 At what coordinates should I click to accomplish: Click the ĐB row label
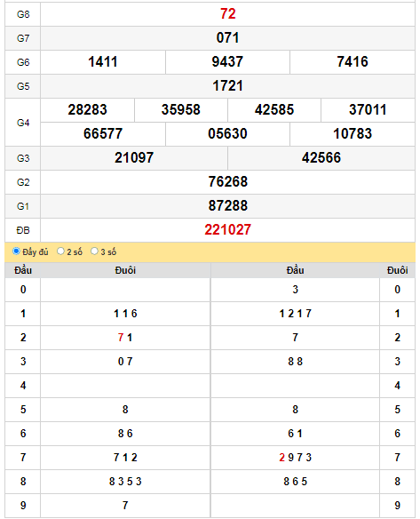pyautogui.click(x=23, y=230)
